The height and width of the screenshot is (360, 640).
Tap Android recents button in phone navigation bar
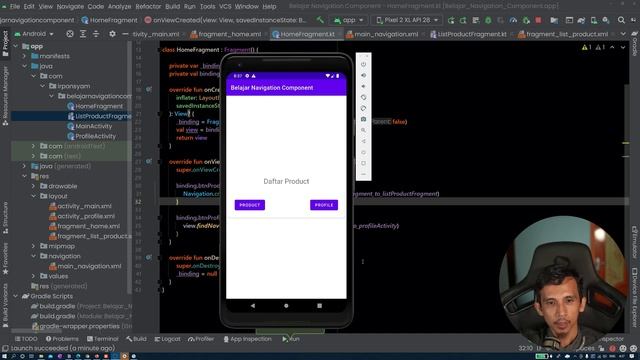pyautogui.click(x=320, y=305)
